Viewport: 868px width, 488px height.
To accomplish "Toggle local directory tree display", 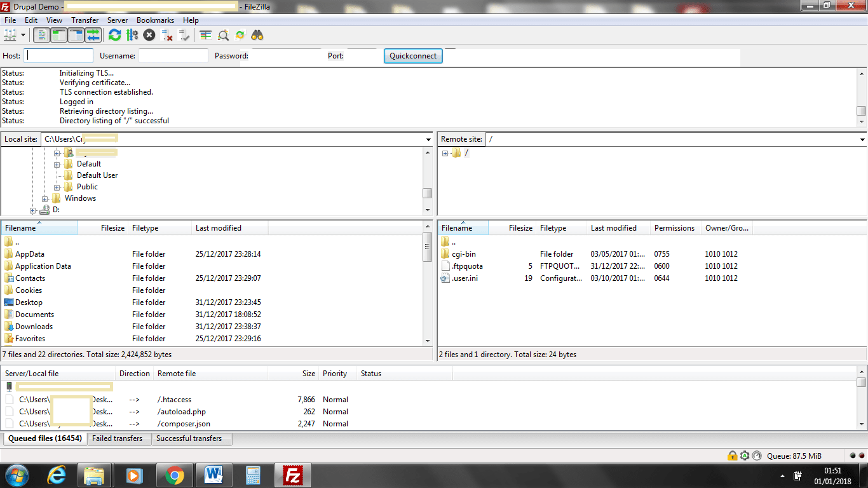I will click(x=58, y=35).
